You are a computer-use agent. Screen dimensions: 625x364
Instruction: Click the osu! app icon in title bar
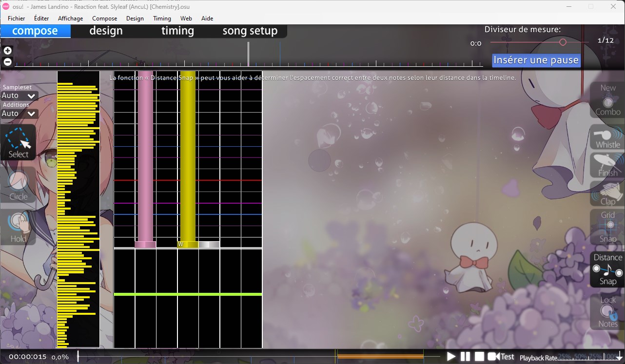click(7, 6)
